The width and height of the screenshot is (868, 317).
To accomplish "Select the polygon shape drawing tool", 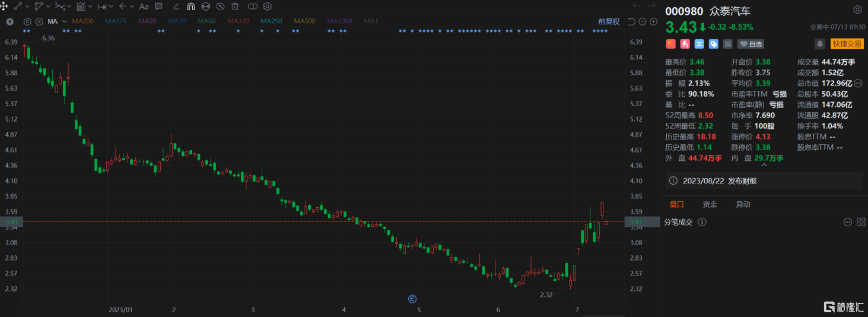I will [39, 7].
